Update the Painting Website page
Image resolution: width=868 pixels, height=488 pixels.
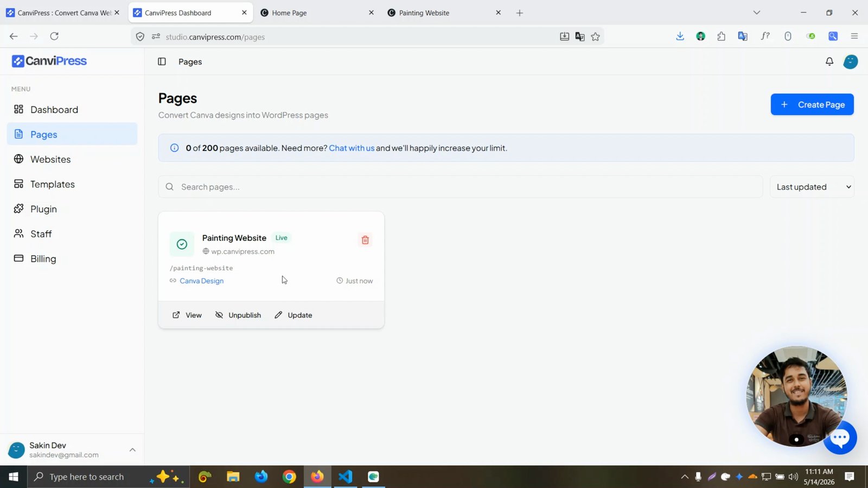[x=293, y=315]
